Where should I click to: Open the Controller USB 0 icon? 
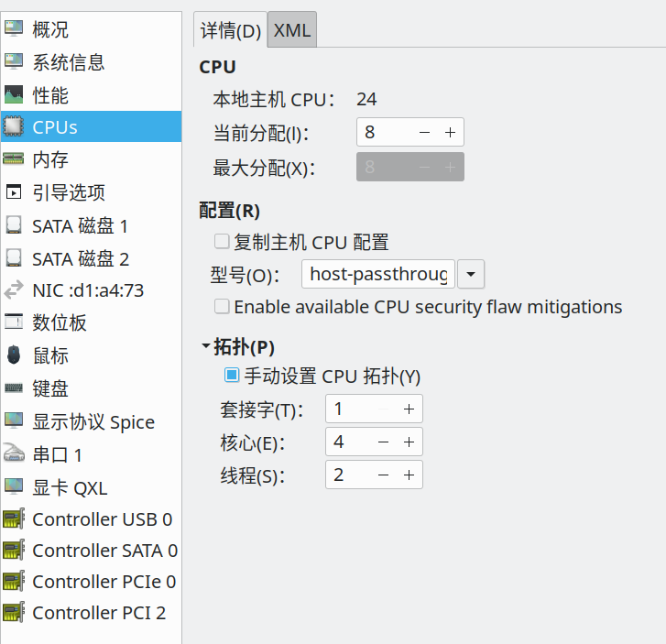point(14,519)
